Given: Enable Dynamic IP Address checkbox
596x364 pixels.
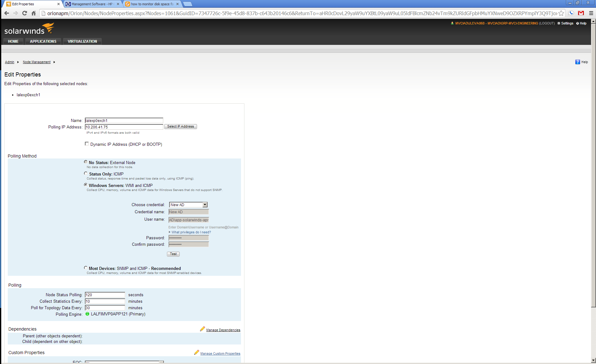Looking at the screenshot, I should (87, 144).
